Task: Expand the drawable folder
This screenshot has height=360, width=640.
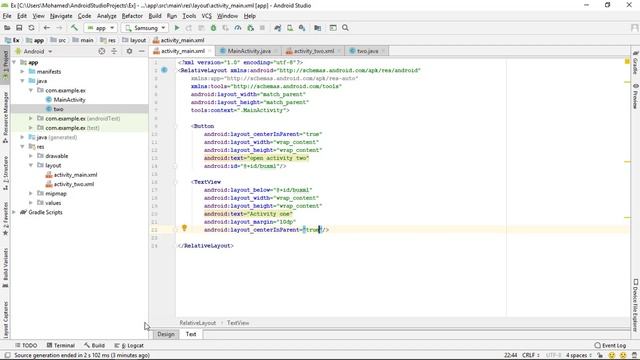Action: tap(31, 156)
